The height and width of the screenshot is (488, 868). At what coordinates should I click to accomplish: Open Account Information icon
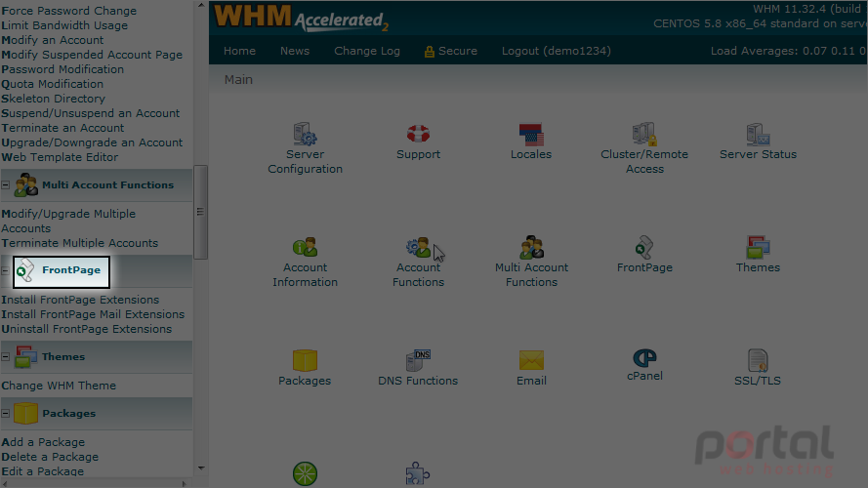point(305,247)
